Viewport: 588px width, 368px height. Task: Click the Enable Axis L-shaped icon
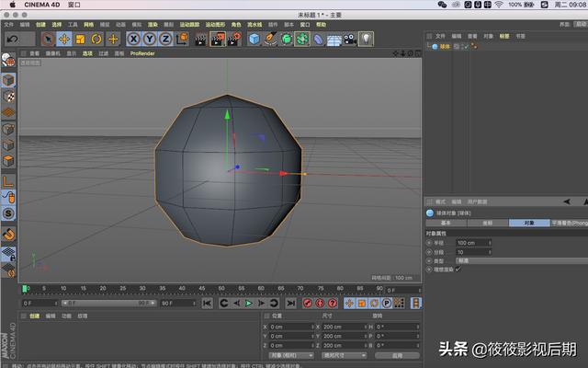(8, 182)
